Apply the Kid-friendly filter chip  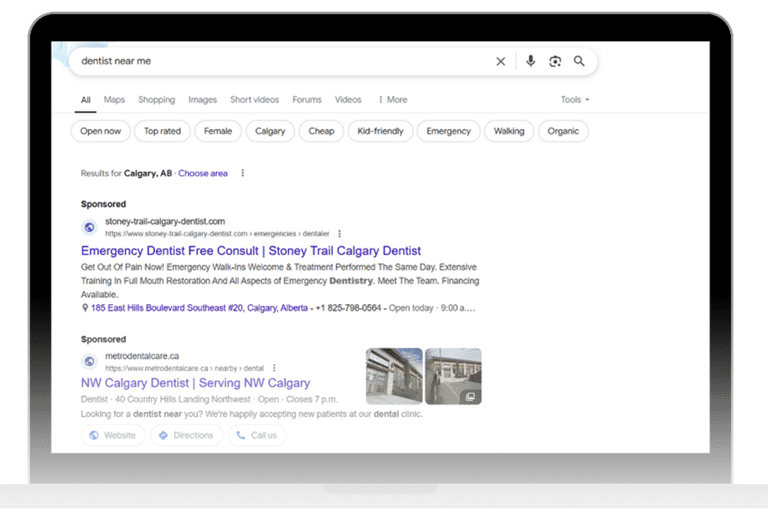click(381, 131)
